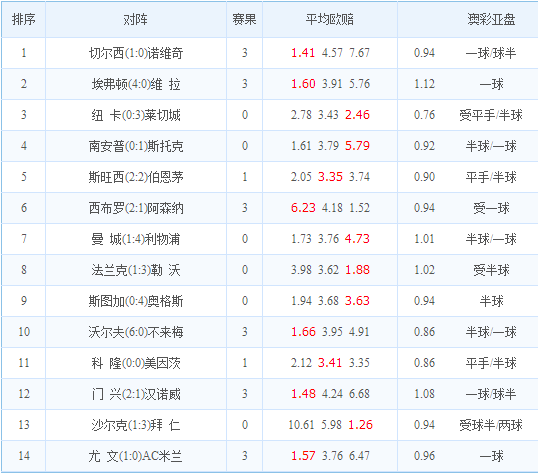Screen dimensions: 538x473
Task: Click the 平均欧赔 column header
Action: click(x=330, y=19)
